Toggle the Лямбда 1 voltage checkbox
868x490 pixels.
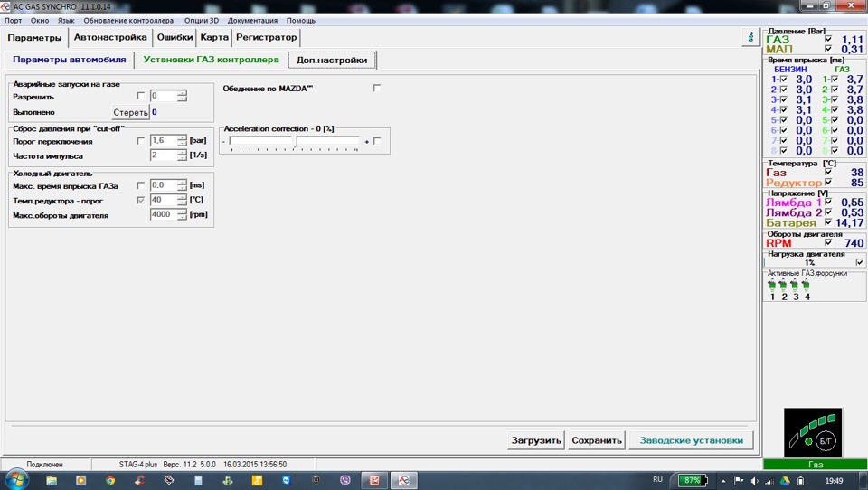[x=828, y=203]
